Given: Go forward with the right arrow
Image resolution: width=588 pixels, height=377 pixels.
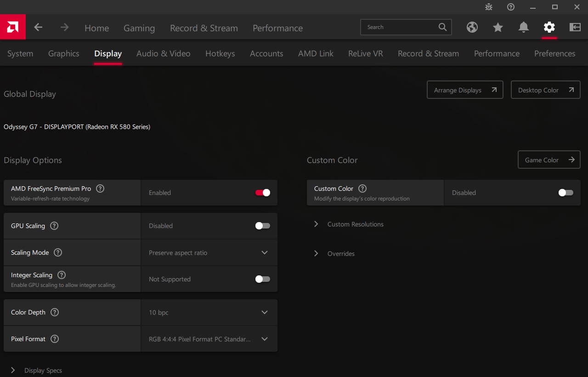Looking at the screenshot, I should coord(64,27).
